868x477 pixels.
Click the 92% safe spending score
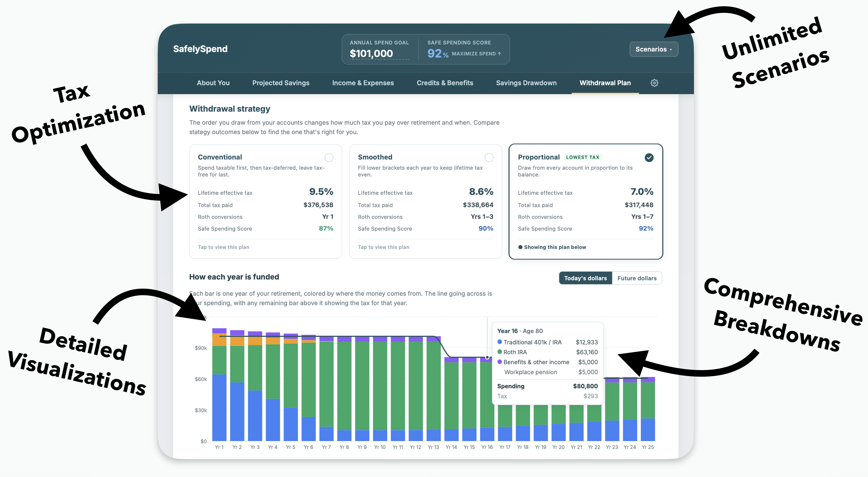[438, 54]
